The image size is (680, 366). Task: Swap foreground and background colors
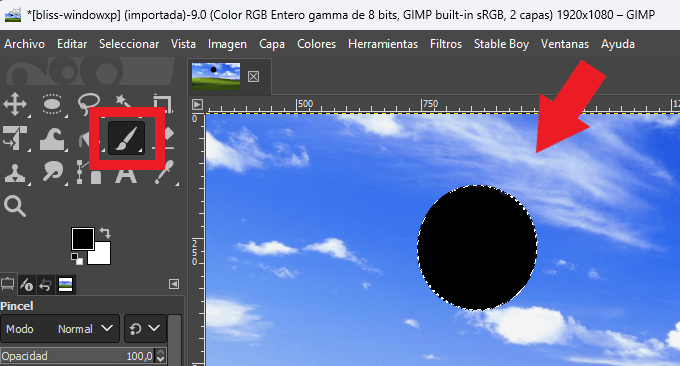105,233
